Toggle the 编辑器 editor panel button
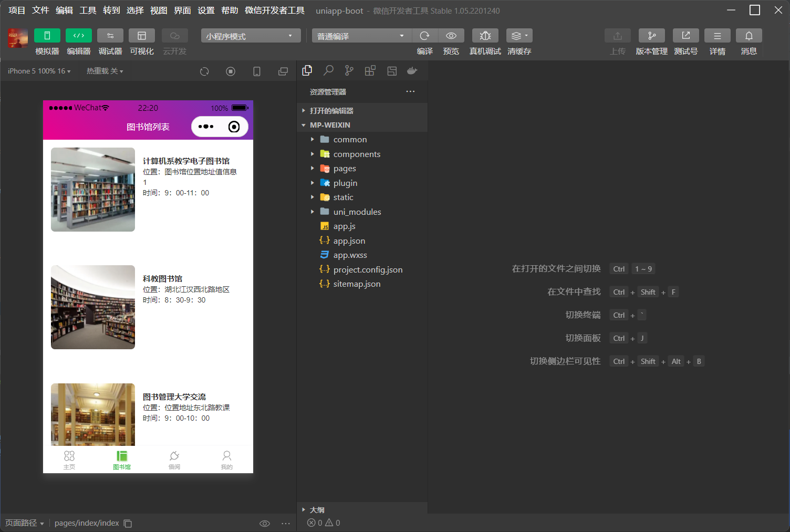The image size is (790, 532). tap(79, 36)
